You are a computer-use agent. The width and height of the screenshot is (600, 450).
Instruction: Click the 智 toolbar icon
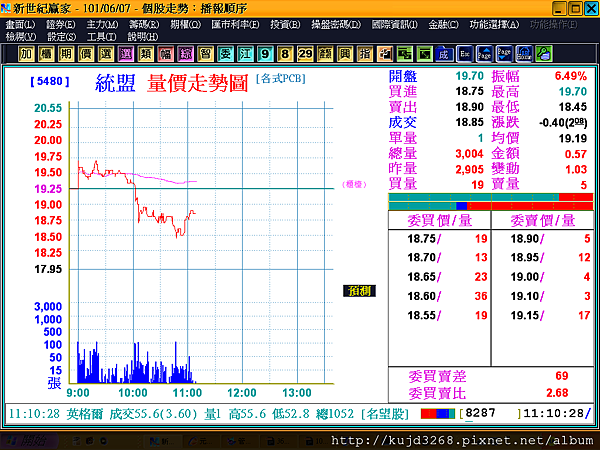[205, 54]
